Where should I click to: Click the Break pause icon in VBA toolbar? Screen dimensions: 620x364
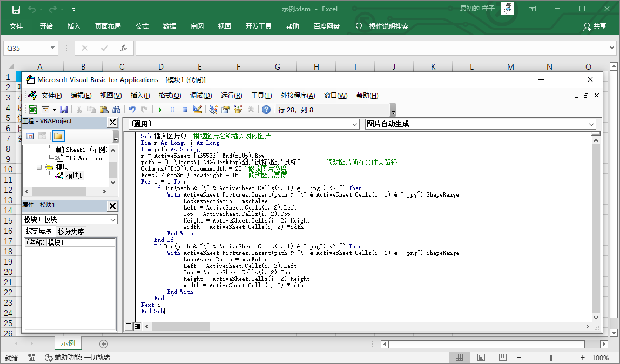tap(172, 110)
